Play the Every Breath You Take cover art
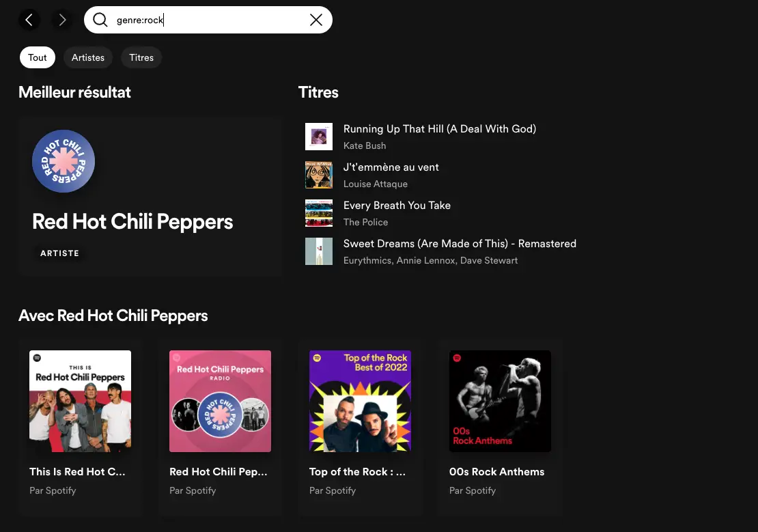Screen dimensions: 758x532 319,213
